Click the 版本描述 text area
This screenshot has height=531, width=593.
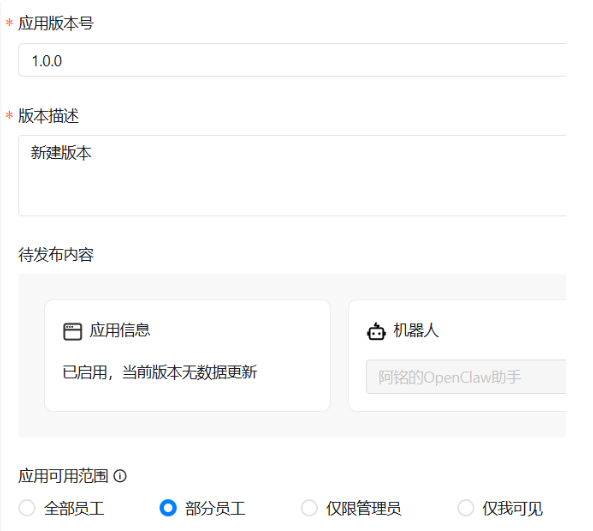pyautogui.click(x=292, y=175)
